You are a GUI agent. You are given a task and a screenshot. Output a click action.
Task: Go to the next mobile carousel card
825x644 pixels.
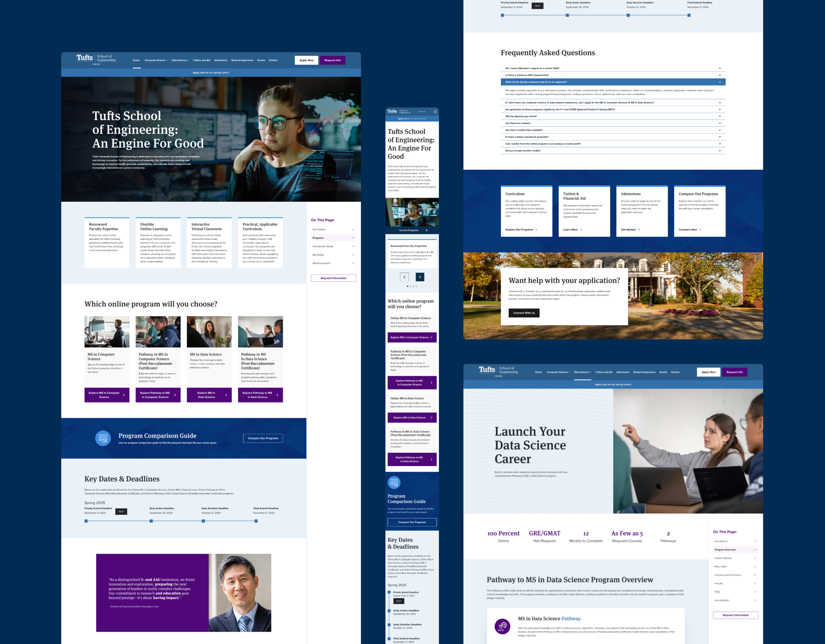(420, 277)
